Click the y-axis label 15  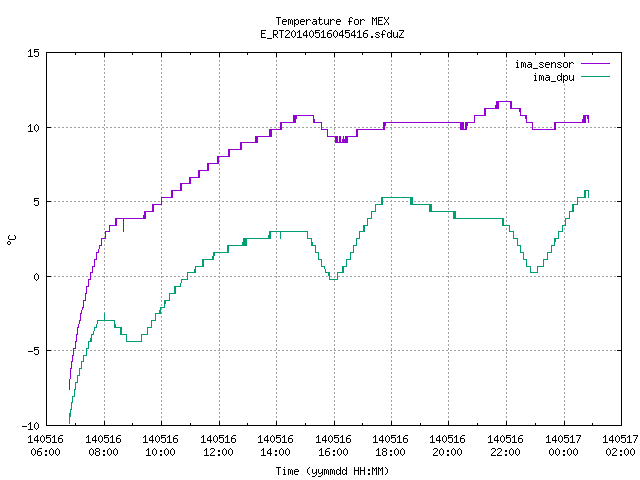33,53
